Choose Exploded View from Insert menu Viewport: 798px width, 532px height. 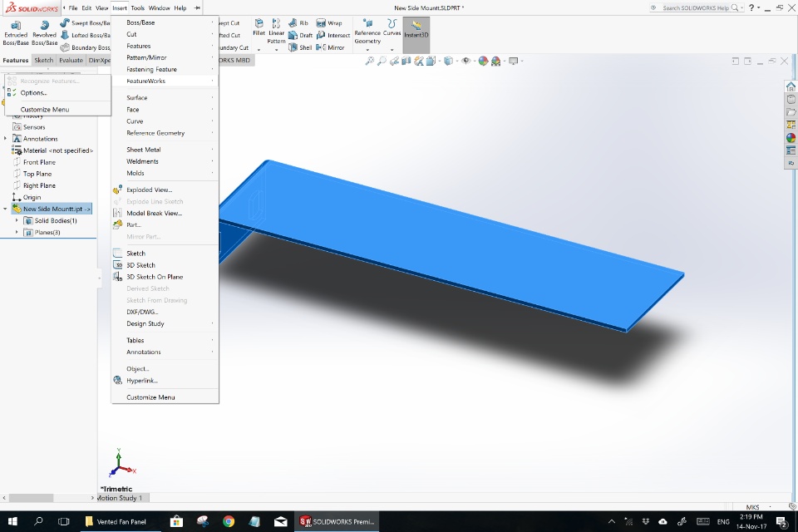[x=165, y=190]
